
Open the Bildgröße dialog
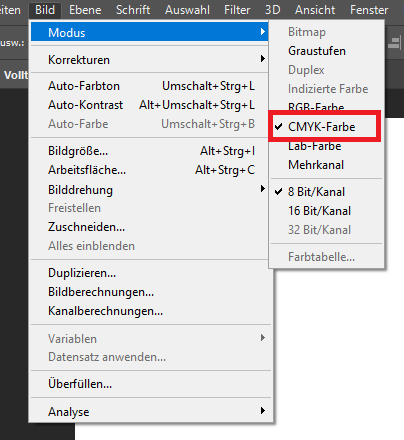pos(149,151)
